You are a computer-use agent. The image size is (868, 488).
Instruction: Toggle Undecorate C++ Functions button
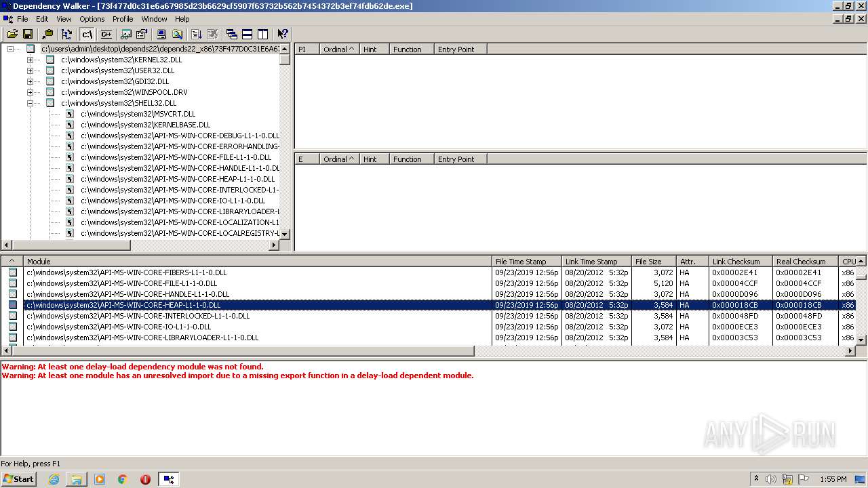tap(106, 34)
